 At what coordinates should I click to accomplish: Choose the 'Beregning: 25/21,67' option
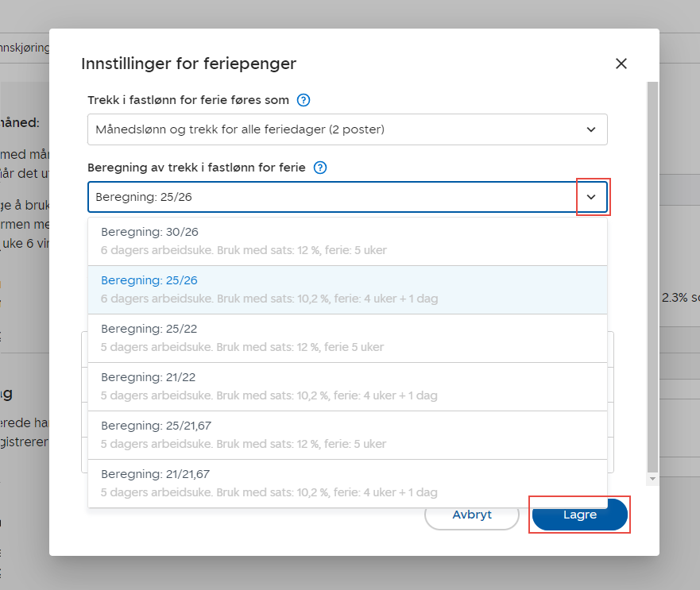tap(346, 435)
